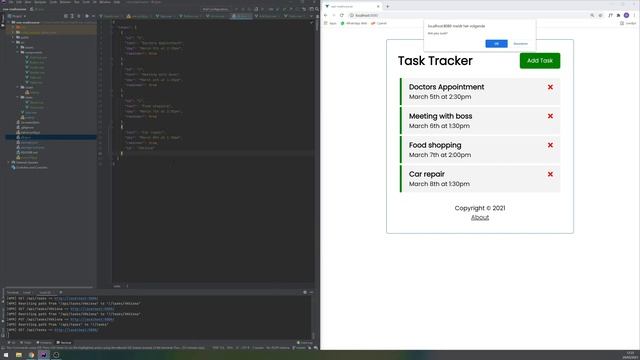This screenshot has height=360, width=640.
Task: Click Annuleren to cancel the dialog
Action: point(520,44)
